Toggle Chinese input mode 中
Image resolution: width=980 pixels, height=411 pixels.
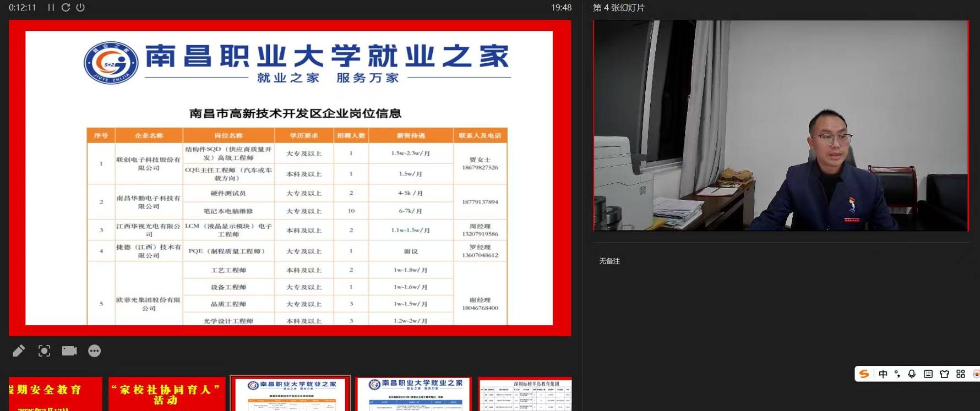(883, 374)
